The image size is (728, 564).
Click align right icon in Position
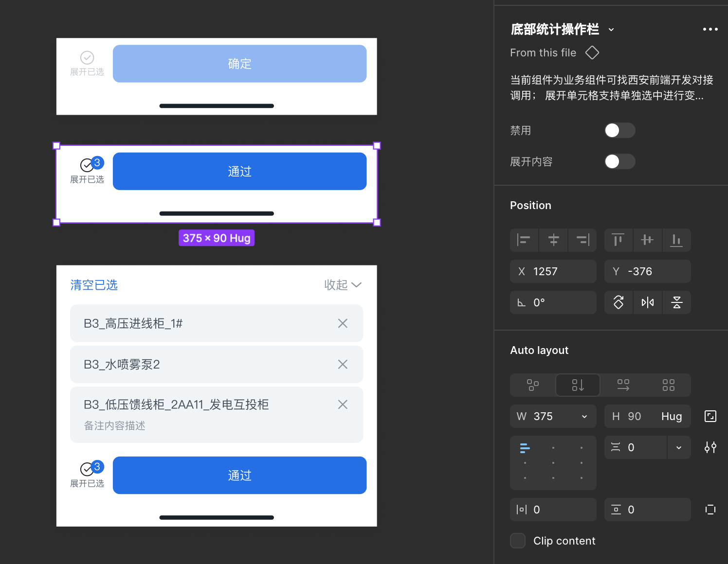point(582,240)
